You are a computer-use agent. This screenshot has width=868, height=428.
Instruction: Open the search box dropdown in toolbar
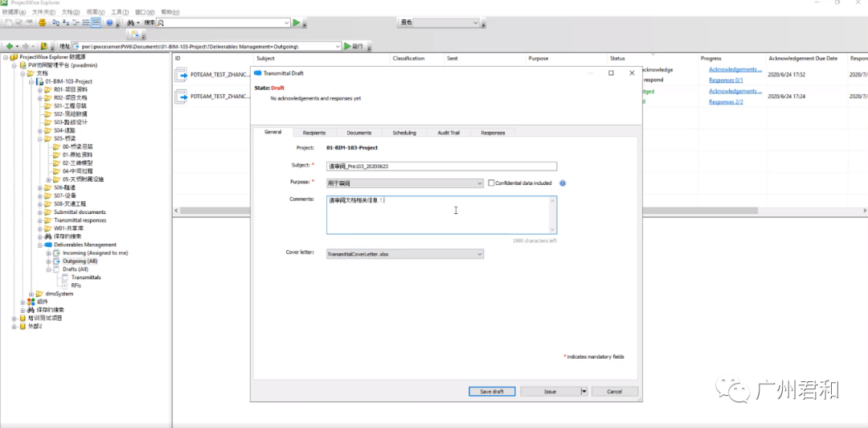click(x=287, y=23)
